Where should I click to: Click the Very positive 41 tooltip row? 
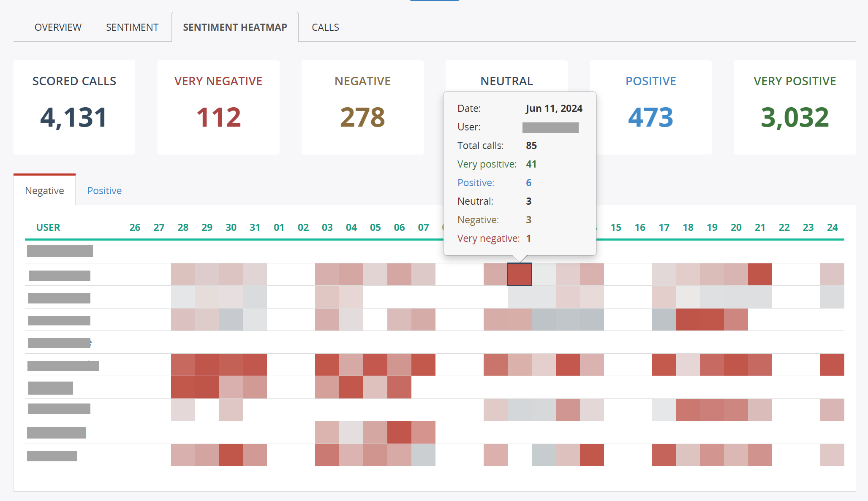tap(497, 164)
